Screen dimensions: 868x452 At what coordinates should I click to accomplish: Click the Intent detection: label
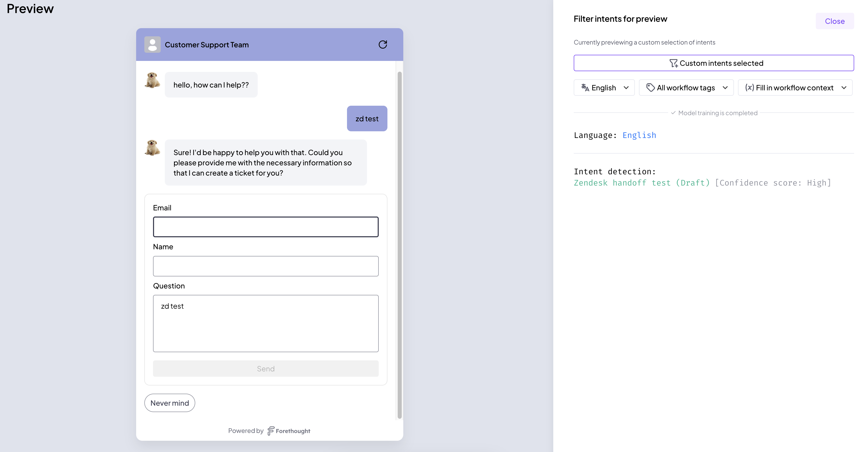[615, 171]
